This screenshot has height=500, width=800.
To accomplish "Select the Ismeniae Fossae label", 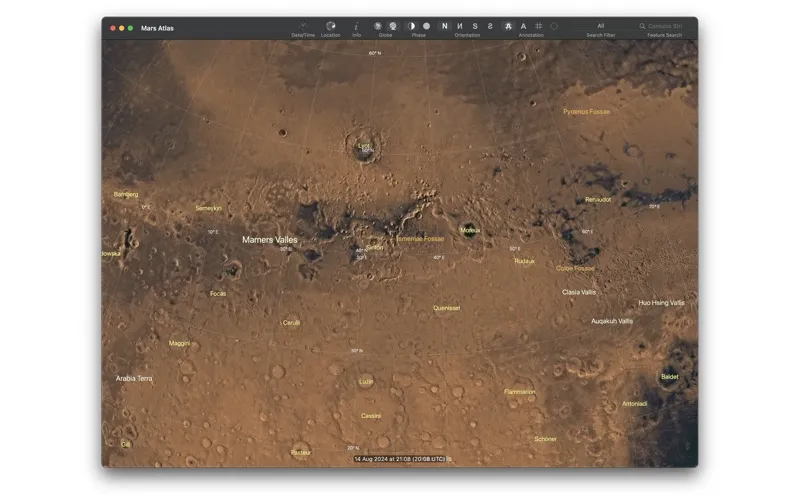I will pyautogui.click(x=420, y=239).
